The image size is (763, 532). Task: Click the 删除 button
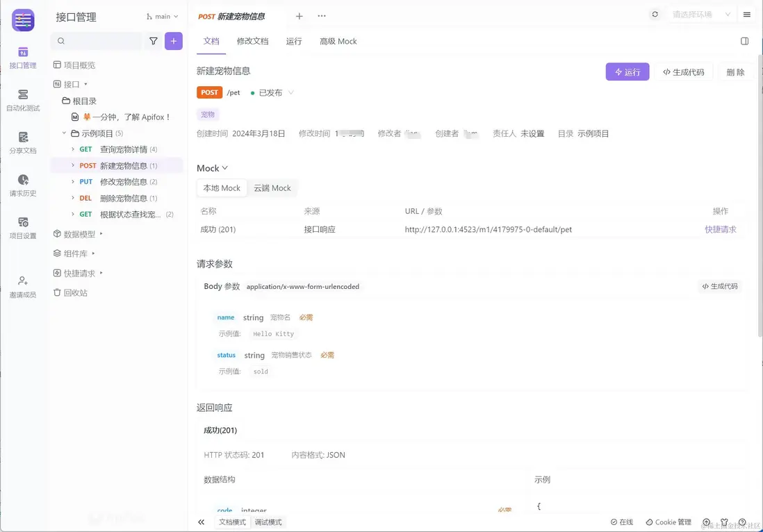pyautogui.click(x=735, y=72)
